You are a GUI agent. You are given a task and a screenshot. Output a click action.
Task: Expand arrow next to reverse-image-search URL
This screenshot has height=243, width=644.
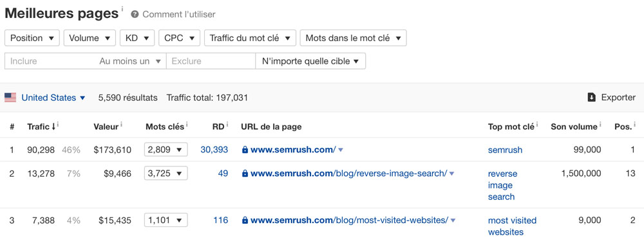point(452,174)
